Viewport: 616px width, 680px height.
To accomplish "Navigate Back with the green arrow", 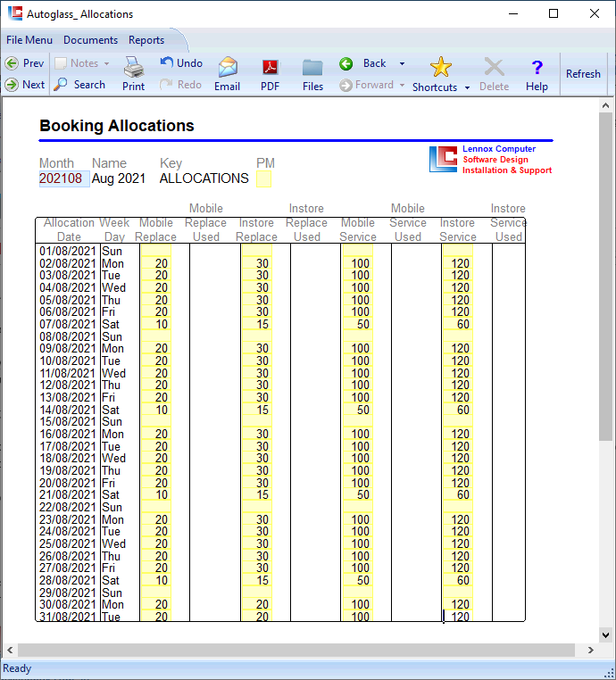I will (x=362, y=63).
